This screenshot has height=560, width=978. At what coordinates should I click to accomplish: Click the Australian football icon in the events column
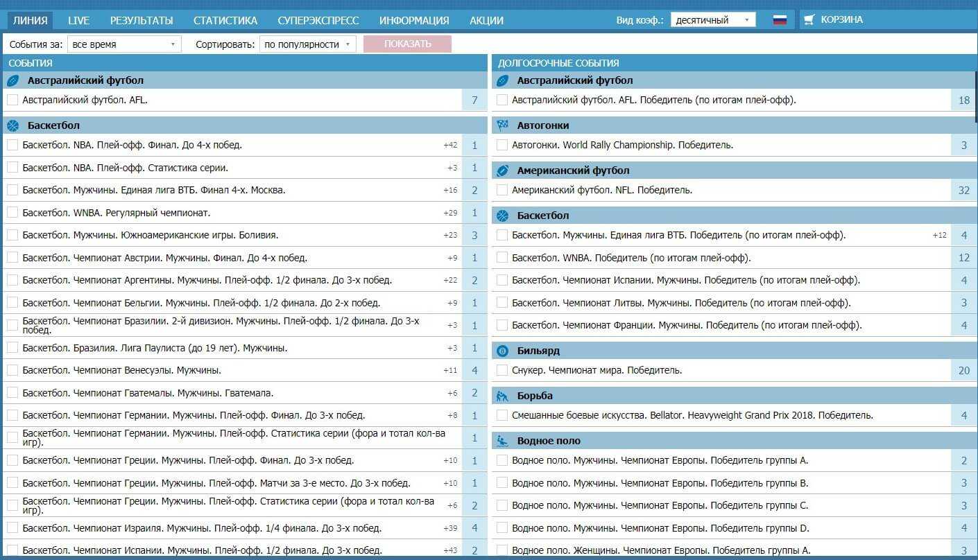pyautogui.click(x=13, y=80)
